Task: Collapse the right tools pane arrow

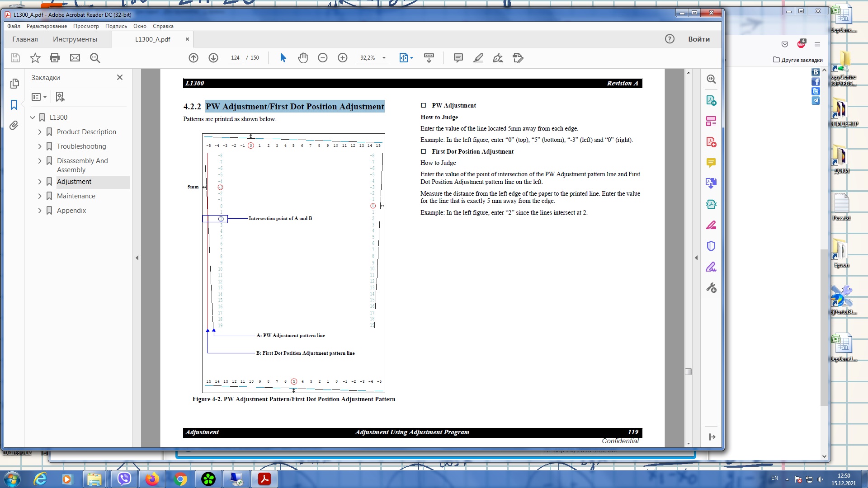Action: [x=696, y=258]
